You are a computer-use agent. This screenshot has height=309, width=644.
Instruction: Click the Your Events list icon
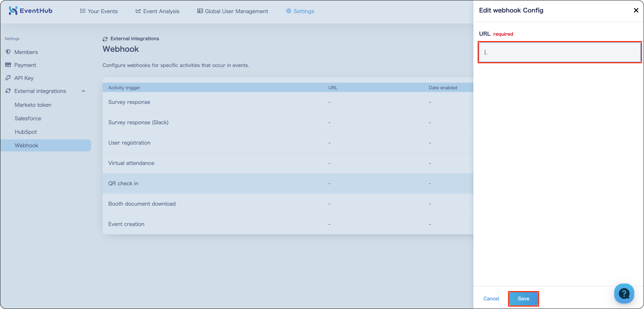83,11
